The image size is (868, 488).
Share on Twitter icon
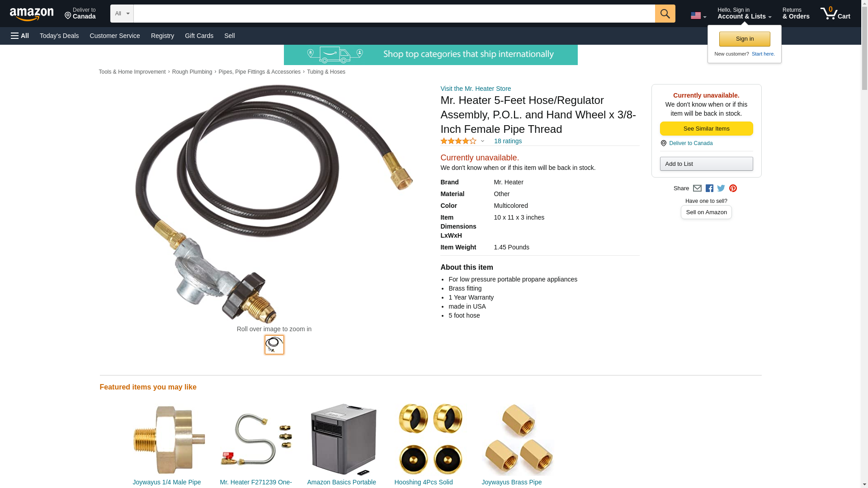tap(721, 188)
